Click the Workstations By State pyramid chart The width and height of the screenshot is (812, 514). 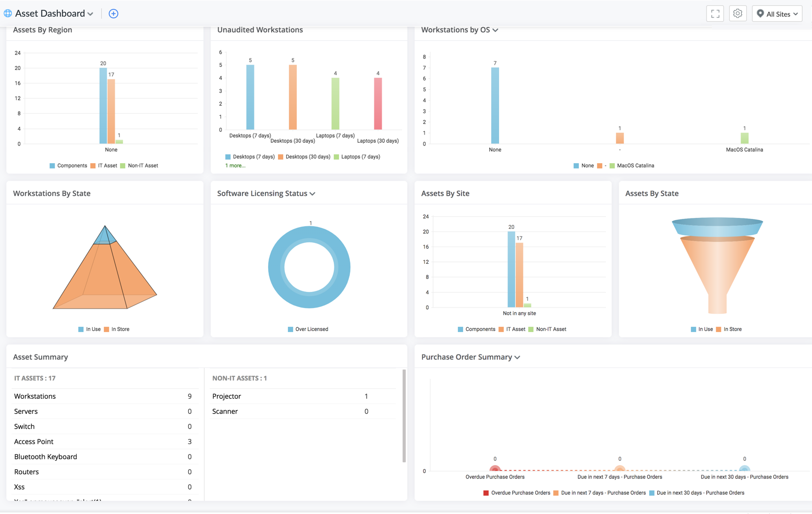(x=105, y=267)
